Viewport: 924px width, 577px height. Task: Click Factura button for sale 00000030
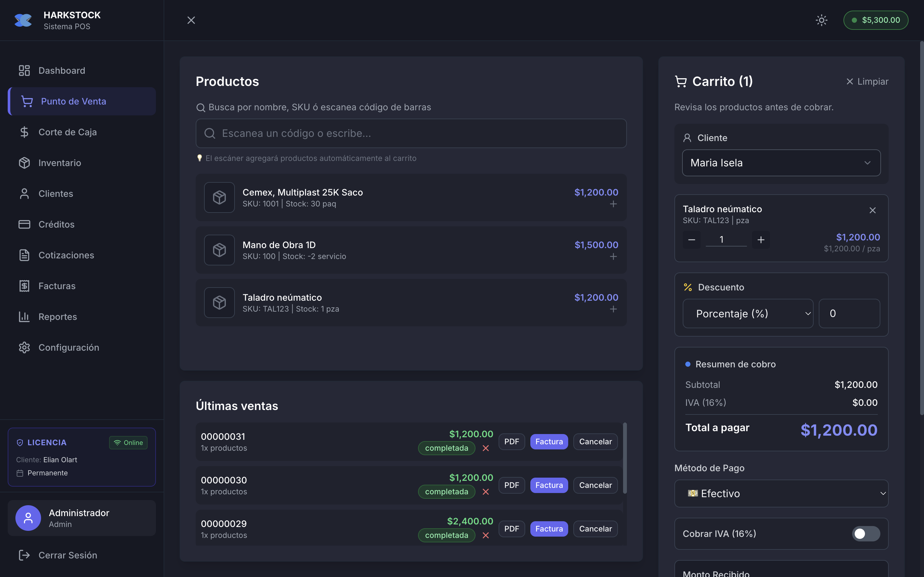549,485
